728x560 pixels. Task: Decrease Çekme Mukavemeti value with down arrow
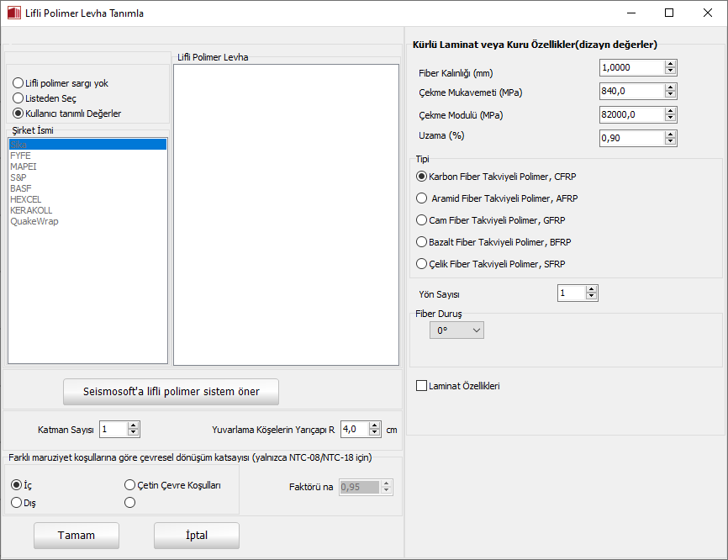669,95
